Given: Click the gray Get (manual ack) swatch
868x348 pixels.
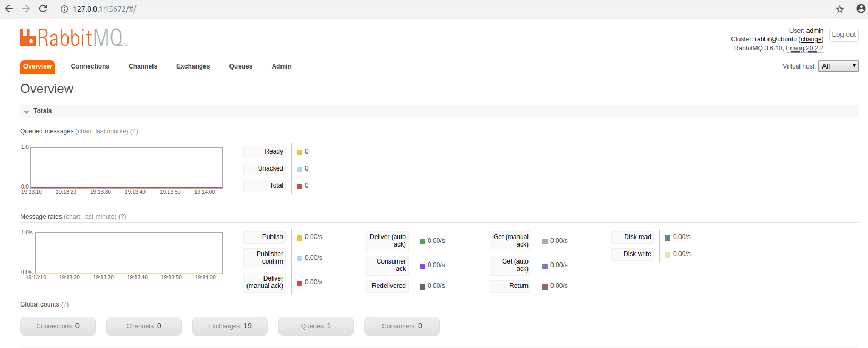Looking at the screenshot, I should 545,242.
